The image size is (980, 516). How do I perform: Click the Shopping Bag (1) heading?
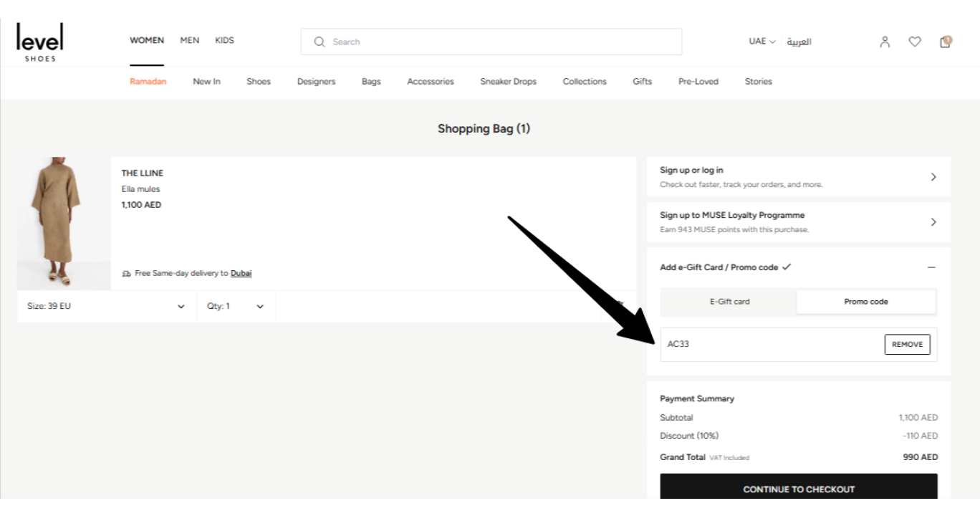click(484, 129)
